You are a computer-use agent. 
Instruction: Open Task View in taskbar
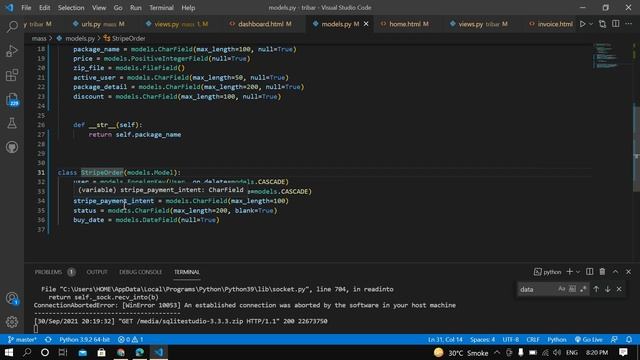coord(63,352)
